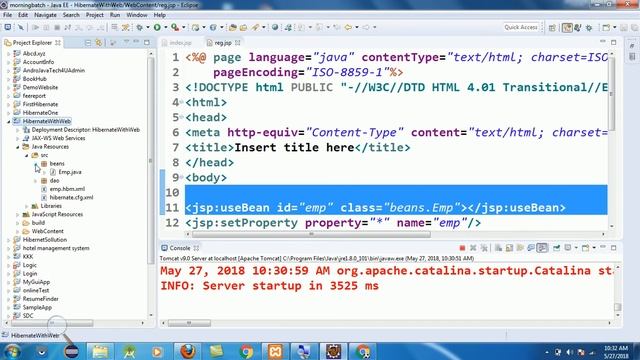This screenshot has height=360, width=640.
Task: Click the Open Type folder icon in toolbar
Action: click(x=233, y=27)
